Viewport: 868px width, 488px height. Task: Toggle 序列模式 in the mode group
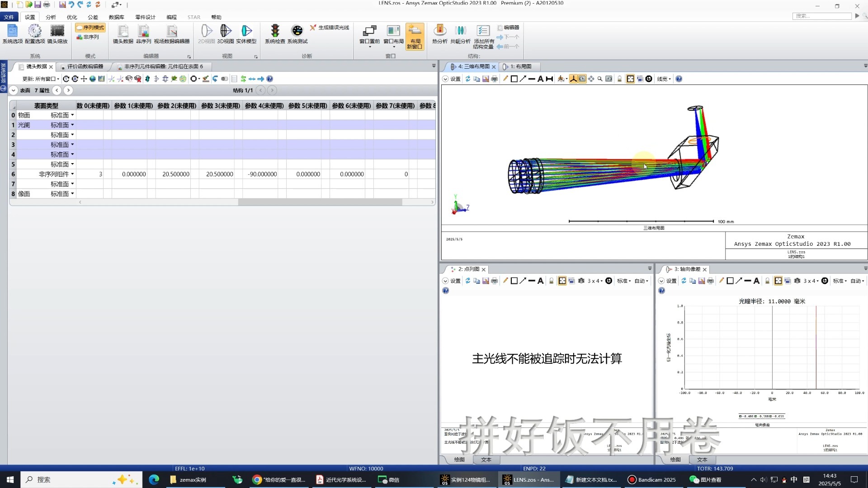tap(90, 28)
